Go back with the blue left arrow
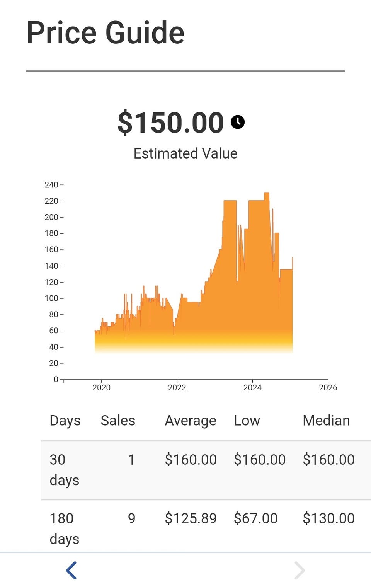Image resolution: width=371 pixels, height=588 pixels. tap(71, 570)
